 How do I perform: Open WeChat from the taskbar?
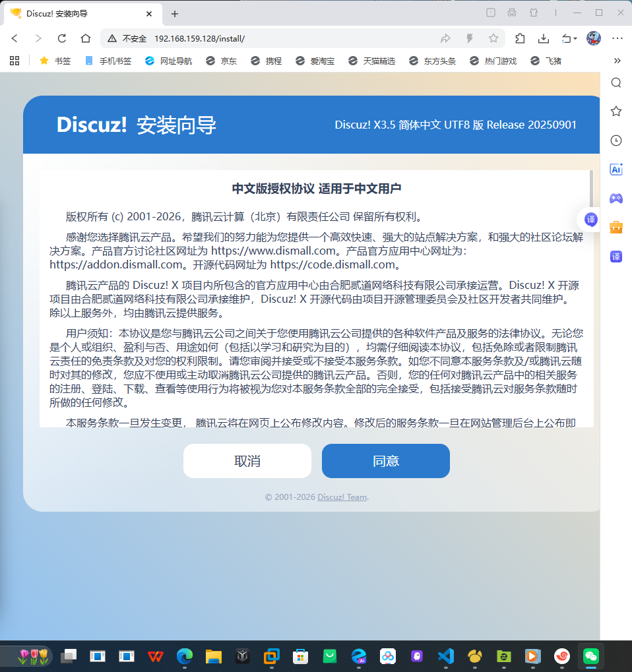591,656
